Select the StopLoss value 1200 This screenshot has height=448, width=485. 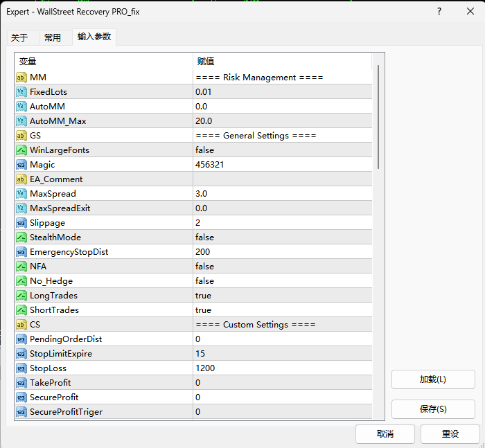click(283, 368)
